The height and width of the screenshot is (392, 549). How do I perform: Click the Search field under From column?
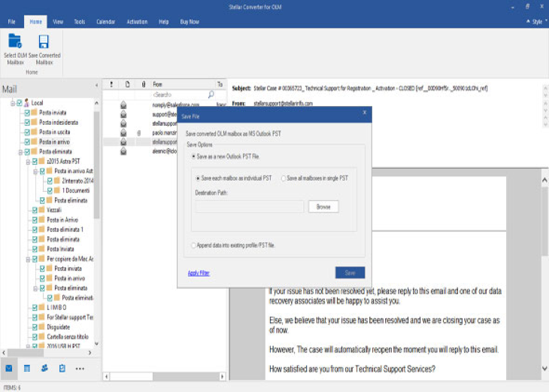pos(179,95)
